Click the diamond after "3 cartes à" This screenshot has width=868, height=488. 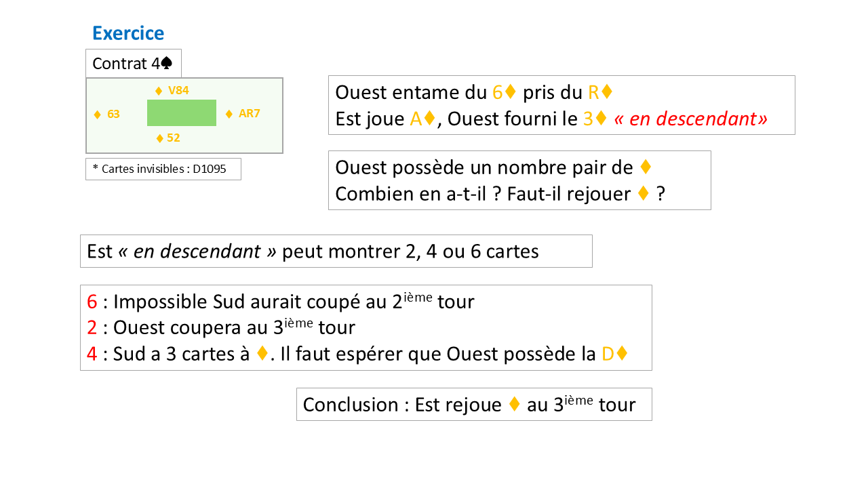click(x=262, y=354)
